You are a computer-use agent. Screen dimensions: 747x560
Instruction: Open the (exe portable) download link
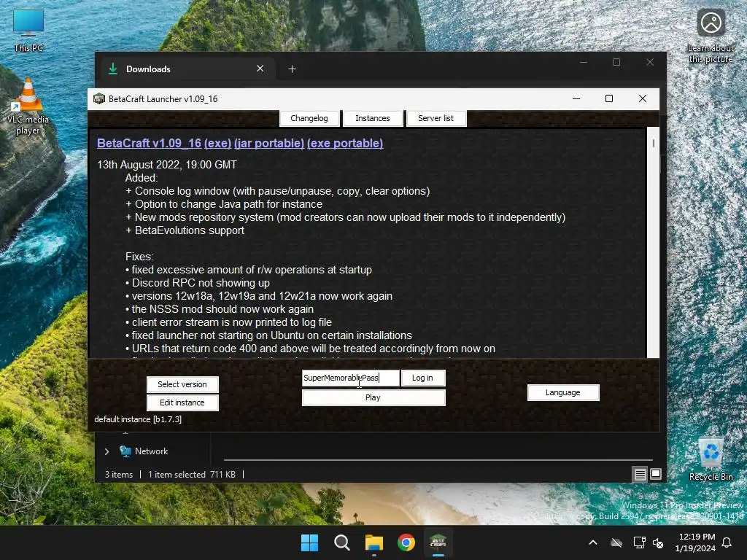[x=345, y=144]
